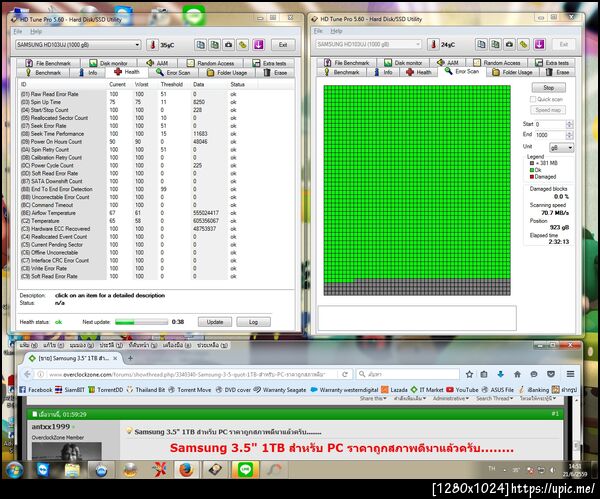600x499 pixels.
Task: Click the Firefox search box
Action: point(408,374)
